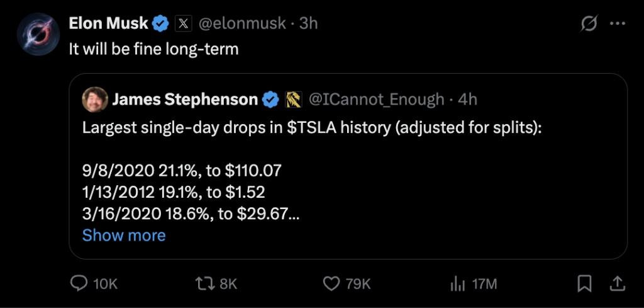Click the gold lion affiliate badge
The height and width of the screenshot is (308, 644).
coord(294,99)
